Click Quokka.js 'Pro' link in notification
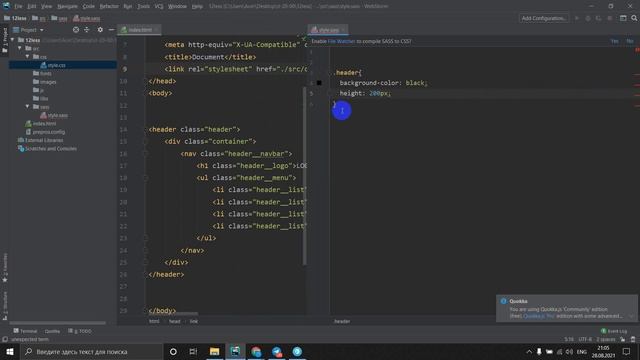Viewport: 640px width, 360px height. pyautogui.click(x=538, y=316)
